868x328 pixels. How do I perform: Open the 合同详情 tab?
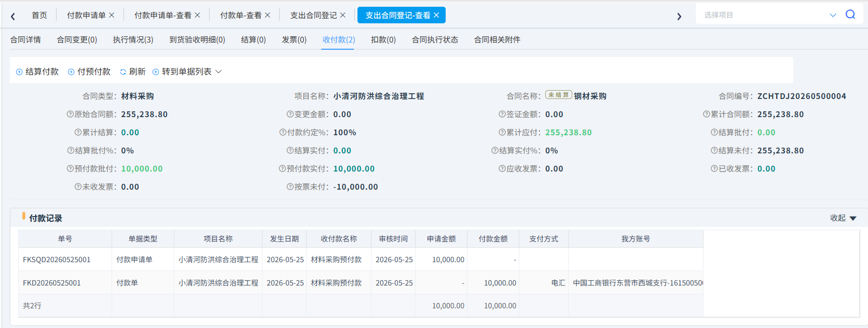(25, 40)
